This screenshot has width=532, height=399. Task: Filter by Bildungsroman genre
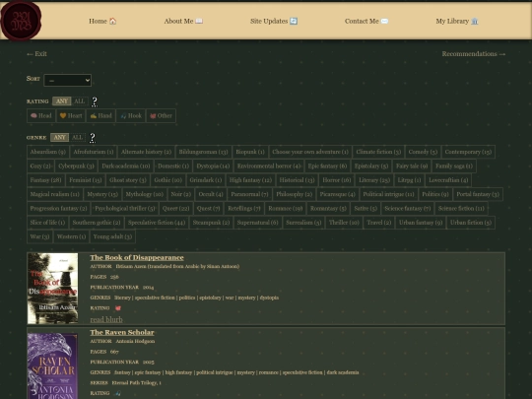click(x=203, y=152)
